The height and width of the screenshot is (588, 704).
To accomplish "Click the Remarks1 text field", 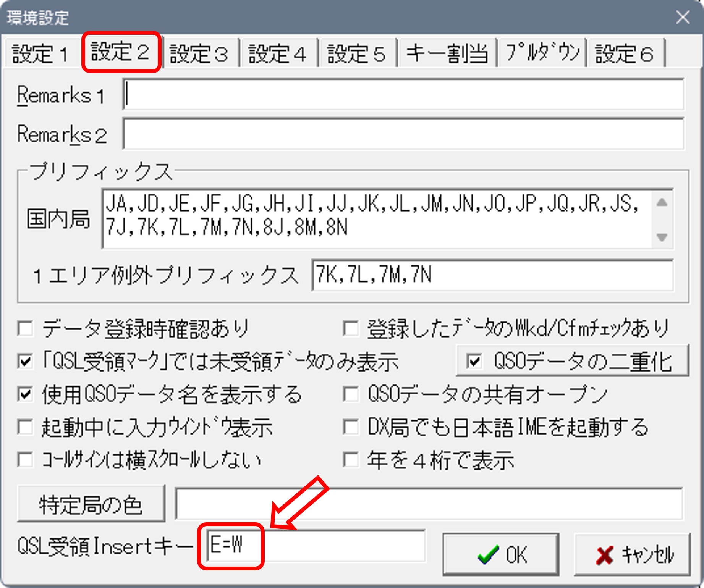I will (x=403, y=95).
